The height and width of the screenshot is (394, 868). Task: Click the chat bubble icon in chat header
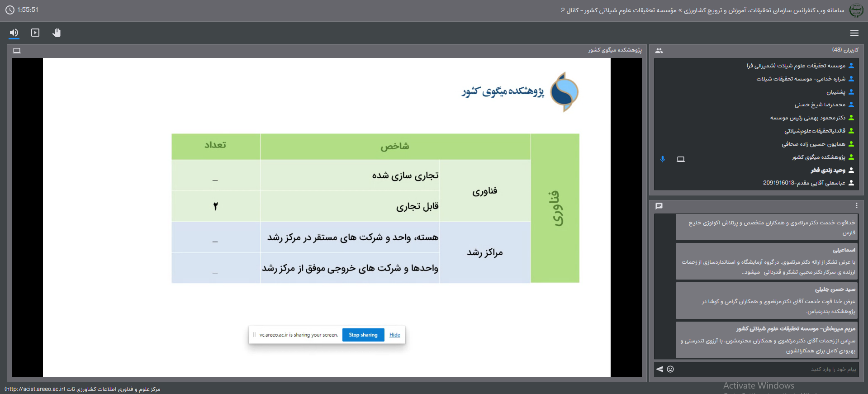pyautogui.click(x=659, y=206)
